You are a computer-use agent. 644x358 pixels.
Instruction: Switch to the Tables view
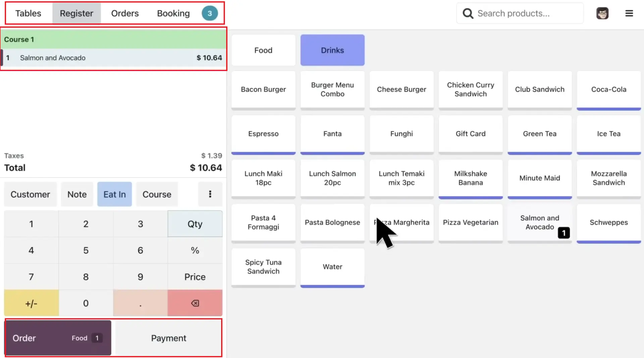pyautogui.click(x=28, y=13)
